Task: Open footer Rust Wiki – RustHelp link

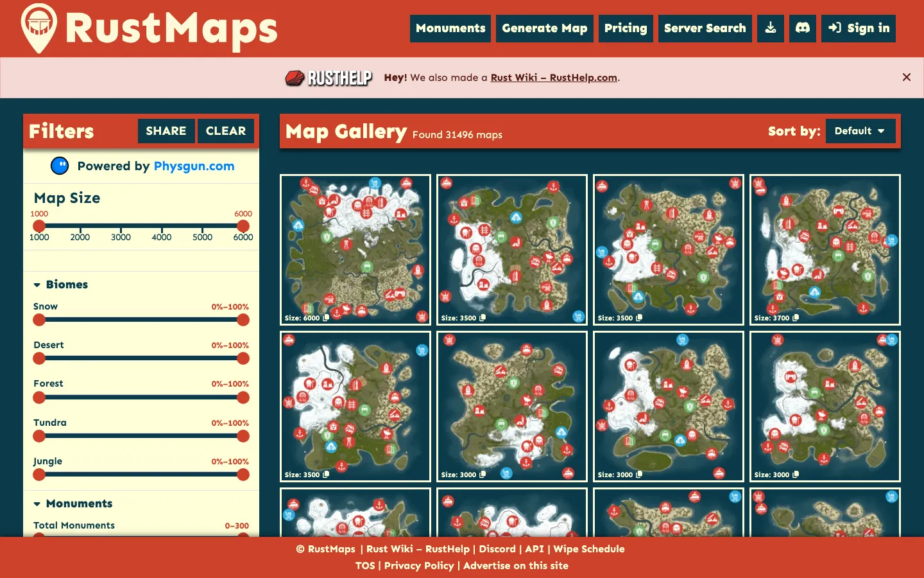Action: click(418, 549)
